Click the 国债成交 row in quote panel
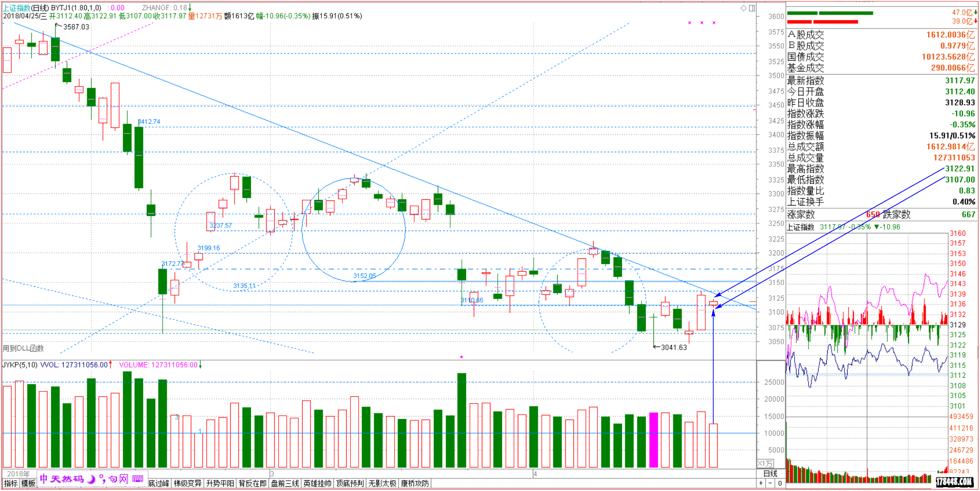The width and height of the screenshot is (980, 491). (x=881, y=57)
